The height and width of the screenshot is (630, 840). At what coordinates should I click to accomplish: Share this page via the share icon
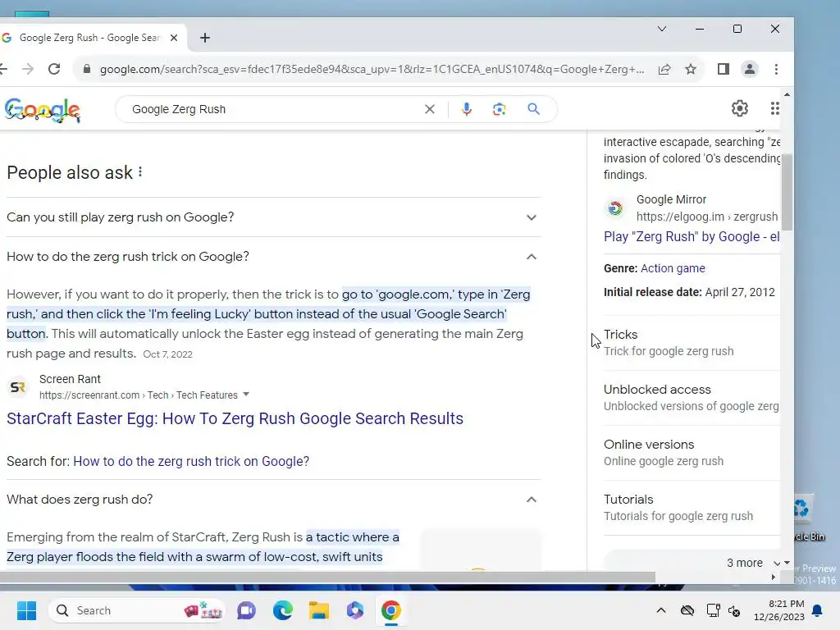tap(664, 69)
